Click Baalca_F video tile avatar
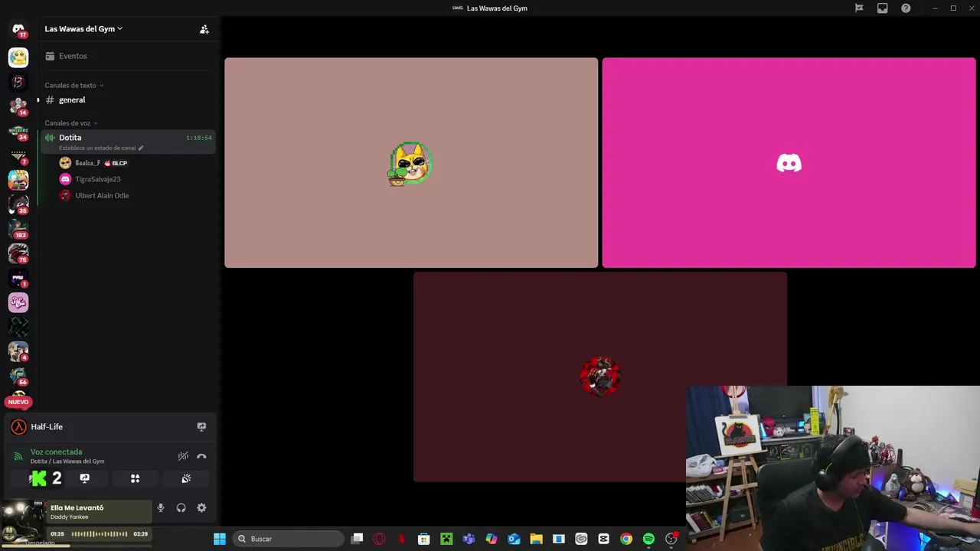980x551 pixels. click(x=410, y=163)
